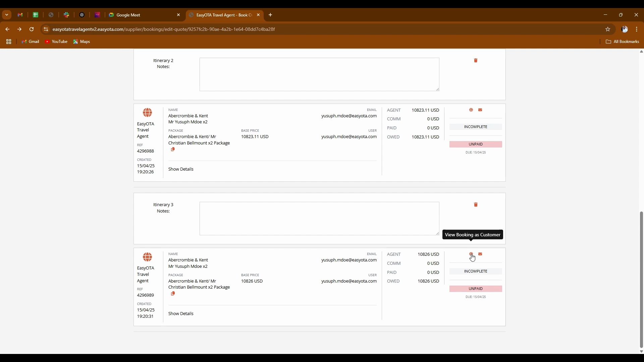Screen dimensions: 644x362
Task: Click the "Itinerary 2 Notes:" label
Action: pos(163,64)
